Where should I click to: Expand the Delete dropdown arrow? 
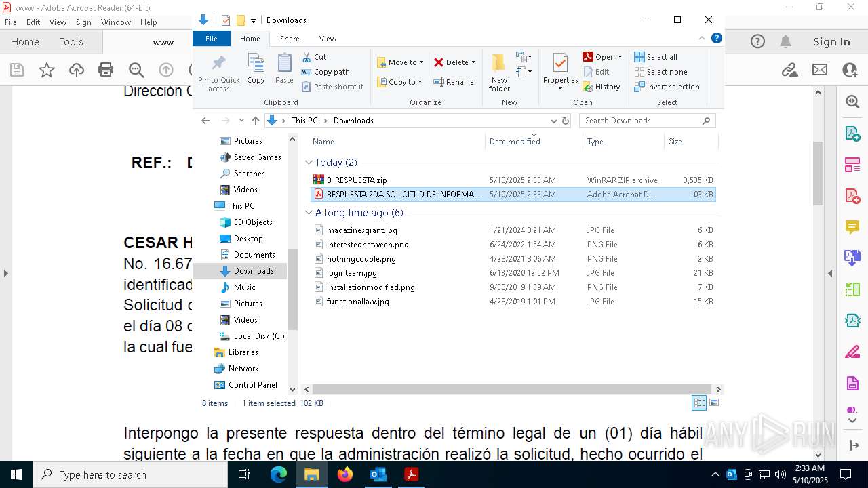473,62
